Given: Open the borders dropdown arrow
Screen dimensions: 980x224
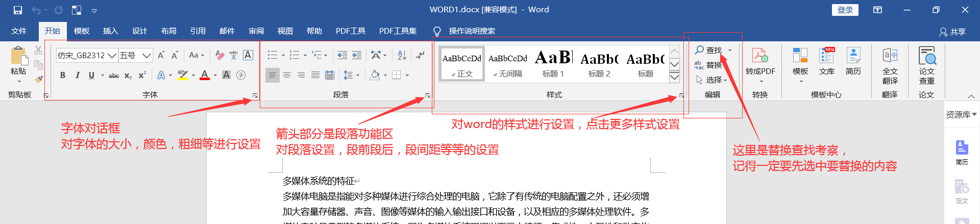Looking at the screenshot, I should (x=407, y=76).
